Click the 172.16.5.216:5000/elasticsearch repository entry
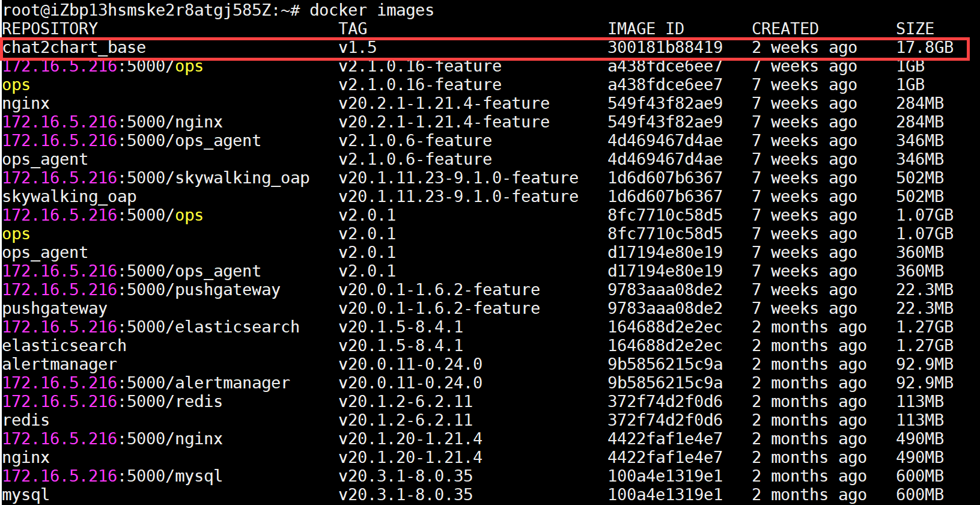 151,327
